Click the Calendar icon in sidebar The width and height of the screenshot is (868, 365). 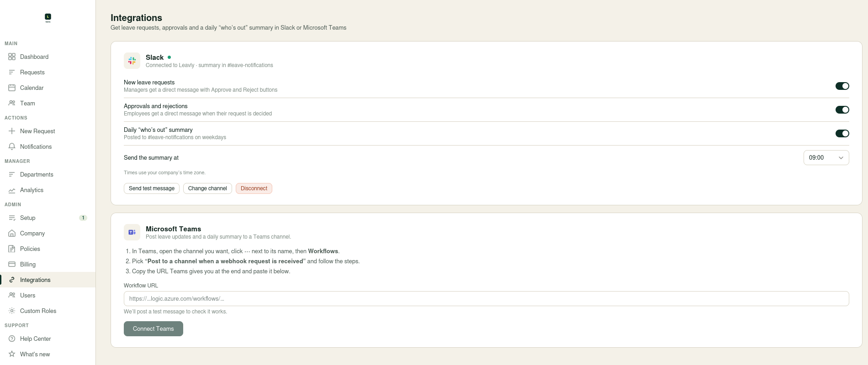pyautogui.click(x=12, y=88)
